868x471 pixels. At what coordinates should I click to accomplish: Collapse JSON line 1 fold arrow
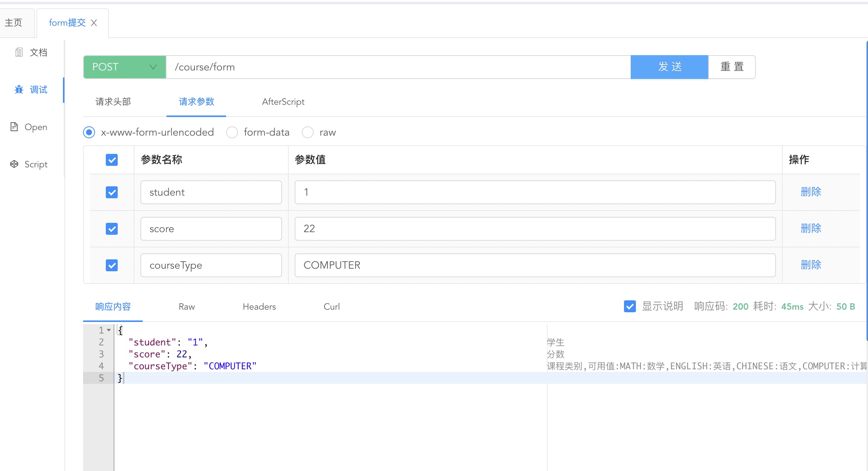109,330
